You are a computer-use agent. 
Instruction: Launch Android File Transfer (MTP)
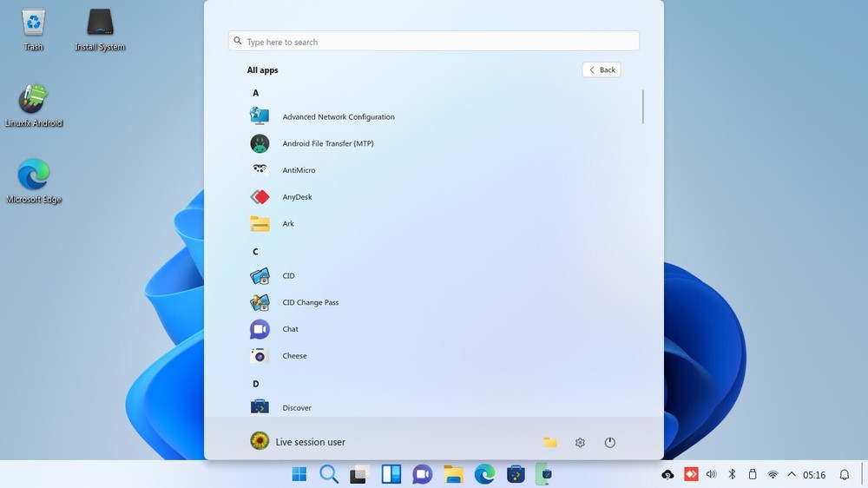[x=327, y=143]
